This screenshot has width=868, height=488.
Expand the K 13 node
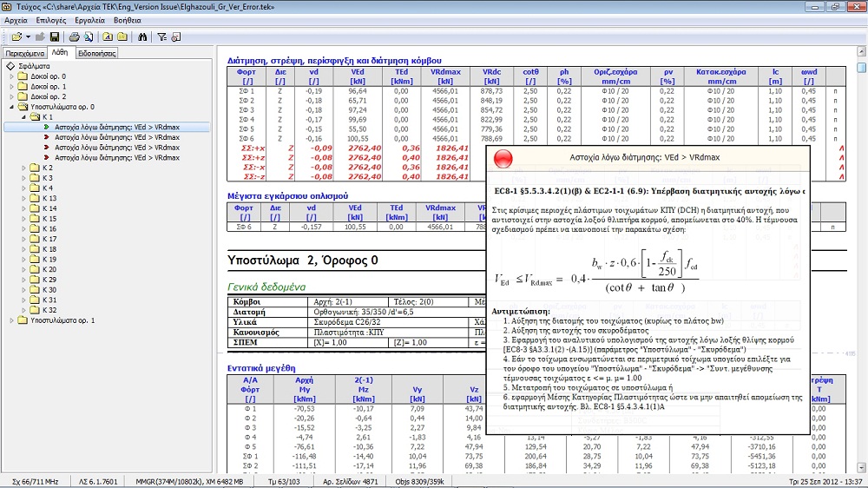[x=23, y=198]
